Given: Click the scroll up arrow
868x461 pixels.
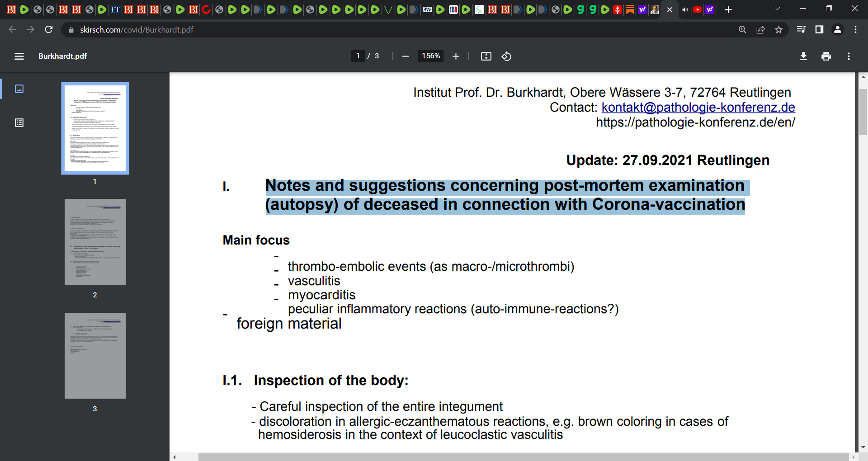Looking at the screenshot, I should tap(863, 77).
